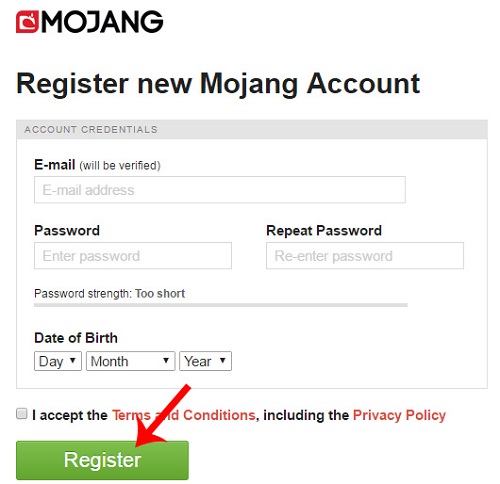Tick the accept terms checkbox

click(x=22, y=414)
